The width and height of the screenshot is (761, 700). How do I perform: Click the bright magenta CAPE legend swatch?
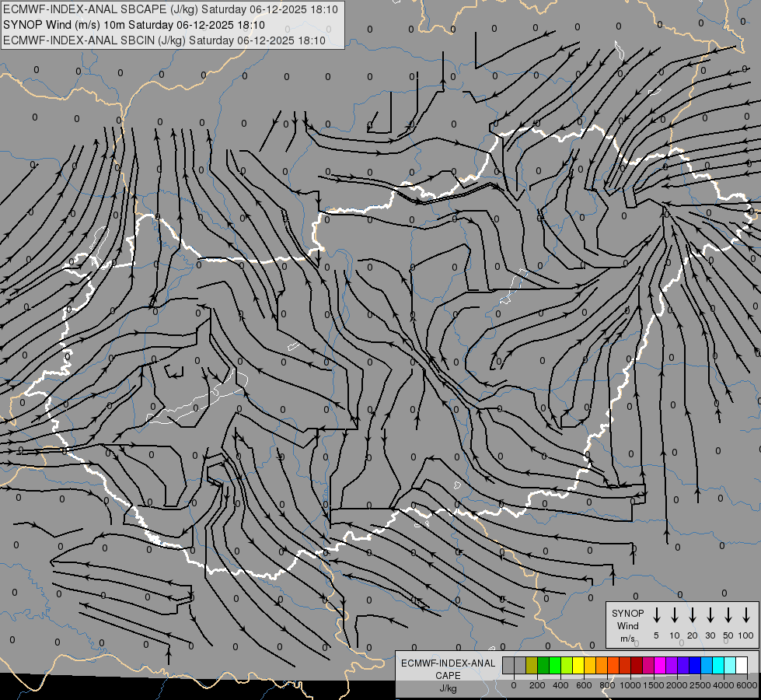(x=660, y=665)
